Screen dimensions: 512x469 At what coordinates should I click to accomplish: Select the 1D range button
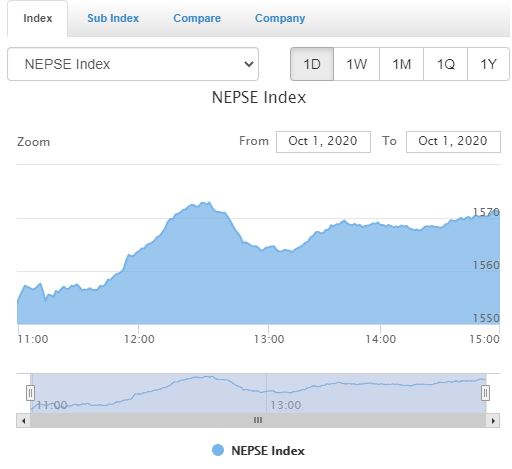coord(312,64)
